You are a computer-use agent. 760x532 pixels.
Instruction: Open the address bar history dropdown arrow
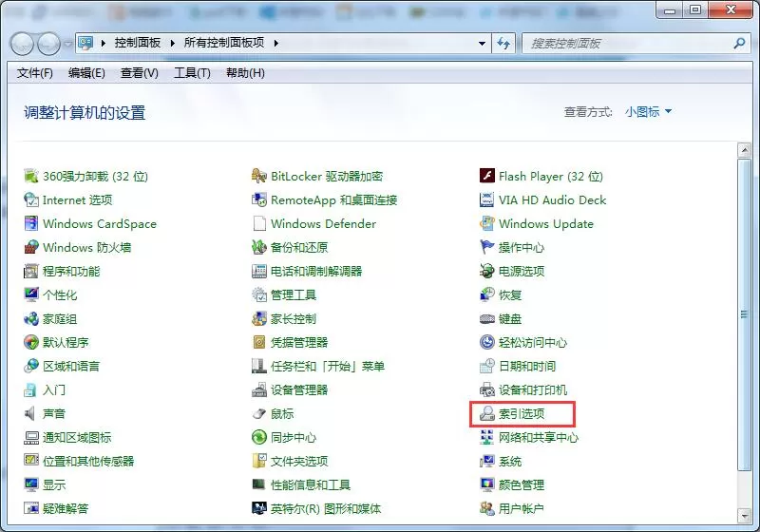(482, 43)
